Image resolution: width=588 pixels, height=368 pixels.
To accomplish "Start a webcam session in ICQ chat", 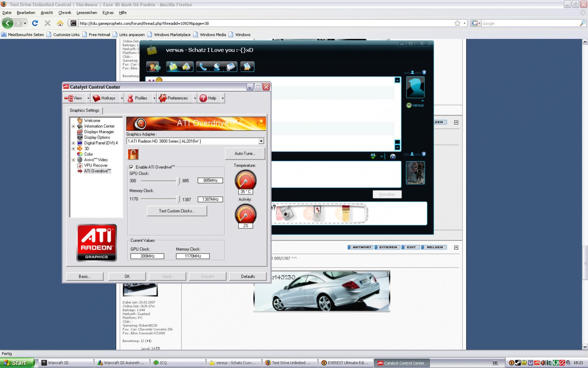I will coord(217,67).
